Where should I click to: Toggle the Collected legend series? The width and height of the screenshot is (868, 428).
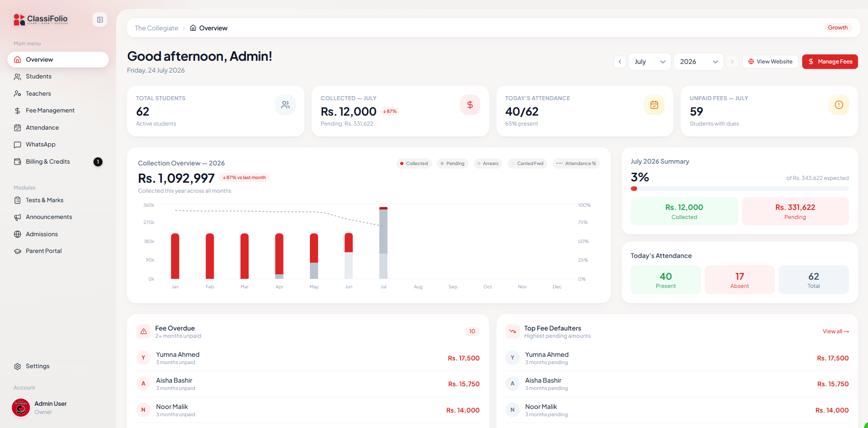point(414,164)
